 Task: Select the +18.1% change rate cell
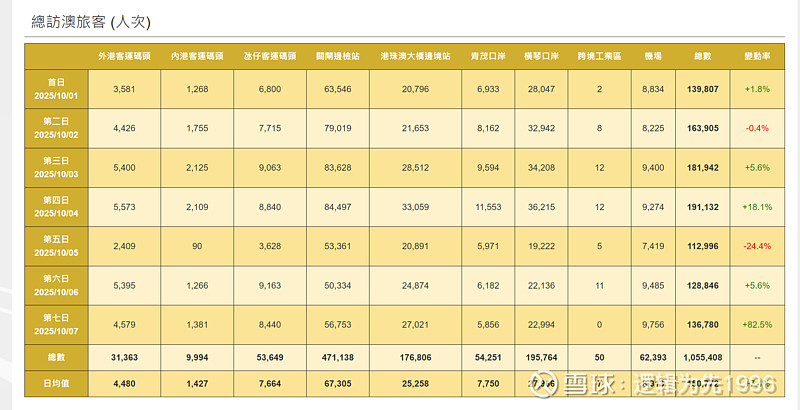pos(757,207)
